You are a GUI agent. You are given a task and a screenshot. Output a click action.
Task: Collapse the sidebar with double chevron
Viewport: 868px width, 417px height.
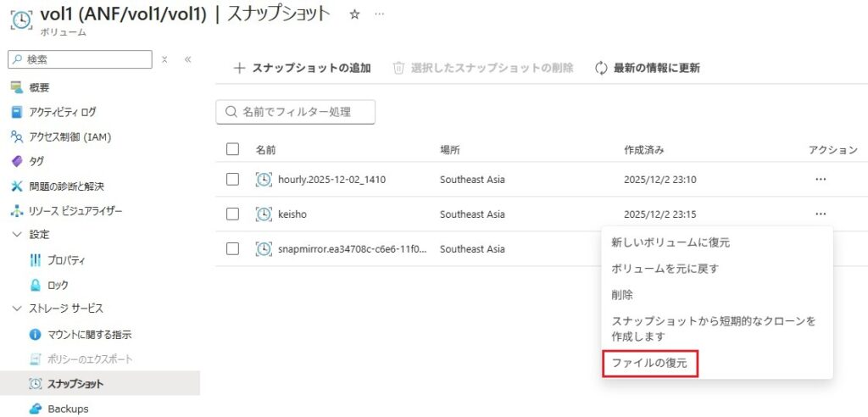tap(187, 59)
